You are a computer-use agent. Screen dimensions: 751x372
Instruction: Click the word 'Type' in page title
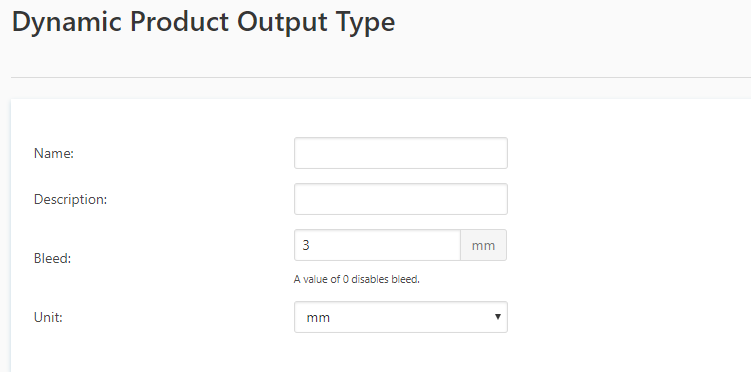365,23
